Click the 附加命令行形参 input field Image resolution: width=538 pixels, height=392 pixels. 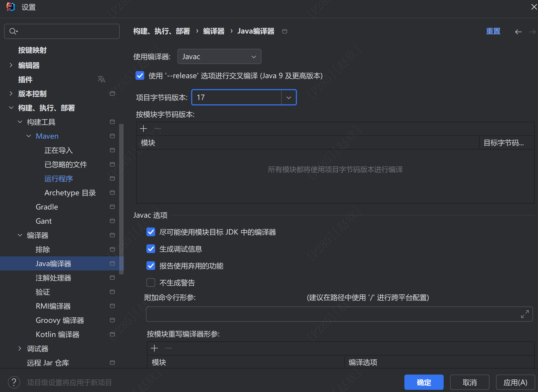(x=327, y=314)
